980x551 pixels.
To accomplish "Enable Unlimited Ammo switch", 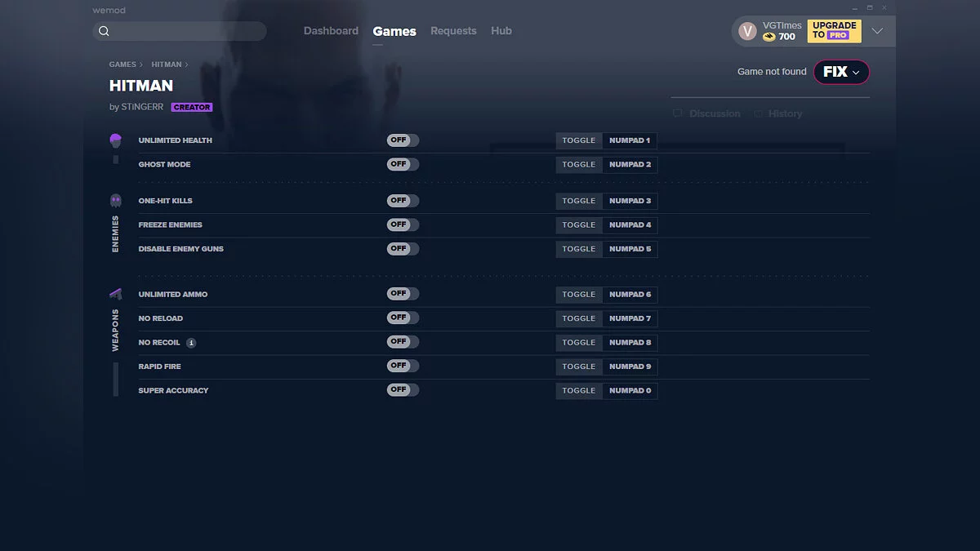I will (403, 294).
